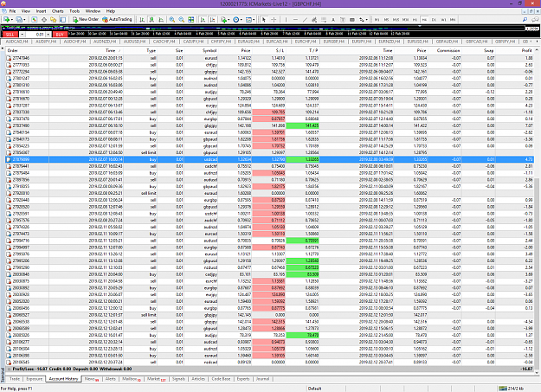Open the Profiles toolbar icon

click(x=20, y=20)
